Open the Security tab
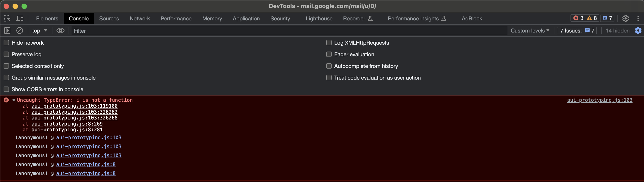The image size is (644, 182). (280, 19)
